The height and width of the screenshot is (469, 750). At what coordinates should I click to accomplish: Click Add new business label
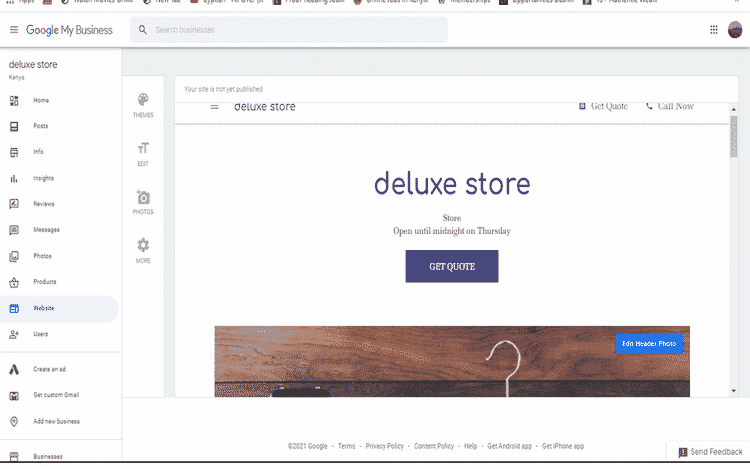(x=56, y=421)
